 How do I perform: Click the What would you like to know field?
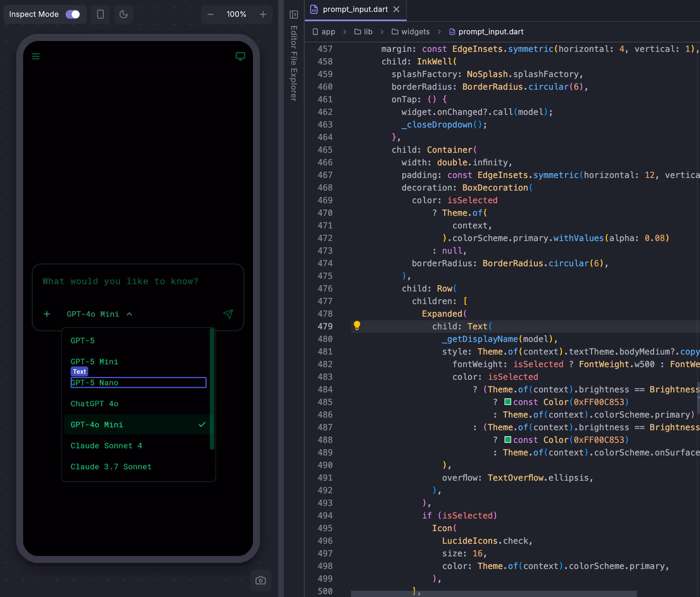click(x=121, y=281)
